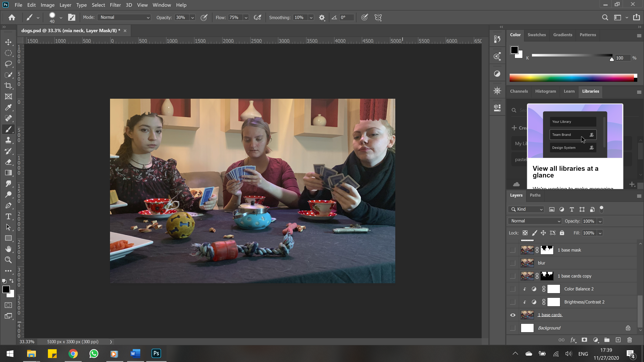Open the Image menu

[47, 5]
